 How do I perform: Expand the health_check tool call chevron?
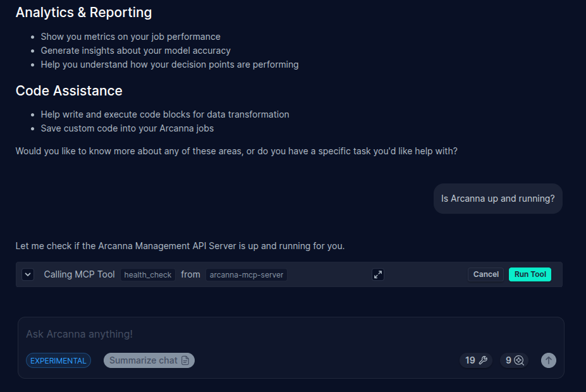coord(28,274)
